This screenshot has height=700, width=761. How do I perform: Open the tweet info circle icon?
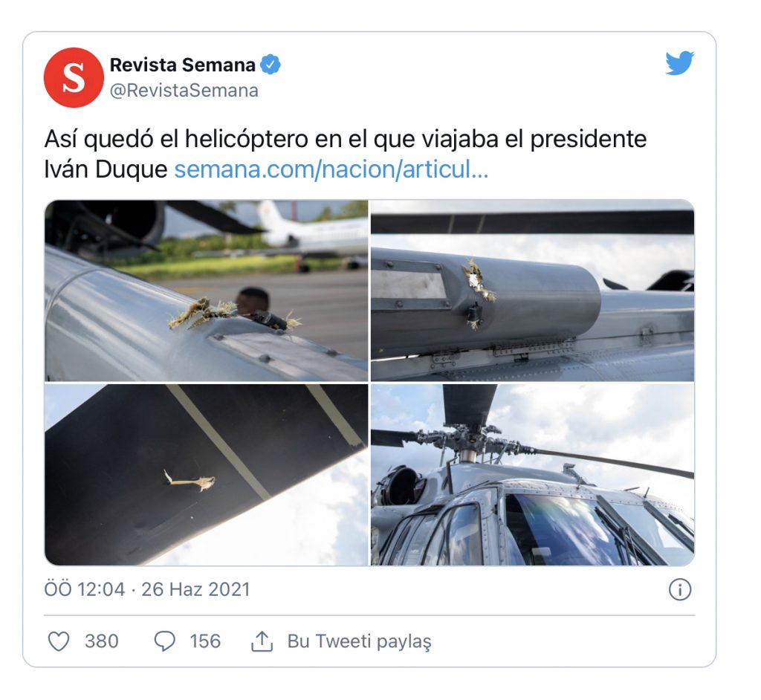tap(679, 590)
